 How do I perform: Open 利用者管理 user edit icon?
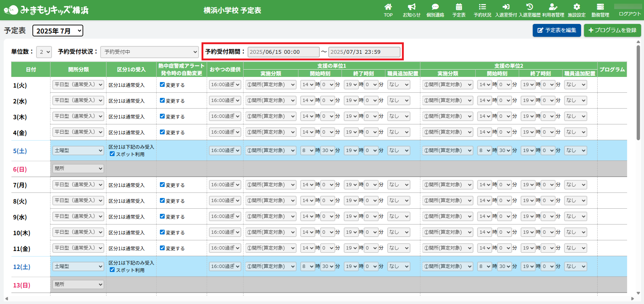click(x=553, y=7)
